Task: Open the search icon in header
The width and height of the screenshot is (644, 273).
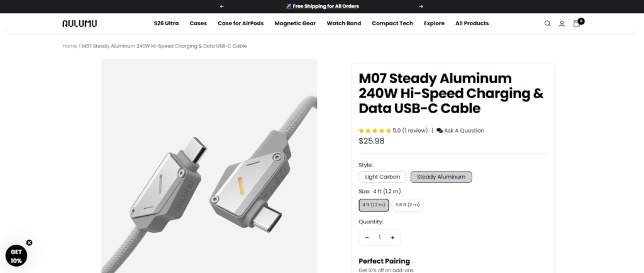Action: 547,23
